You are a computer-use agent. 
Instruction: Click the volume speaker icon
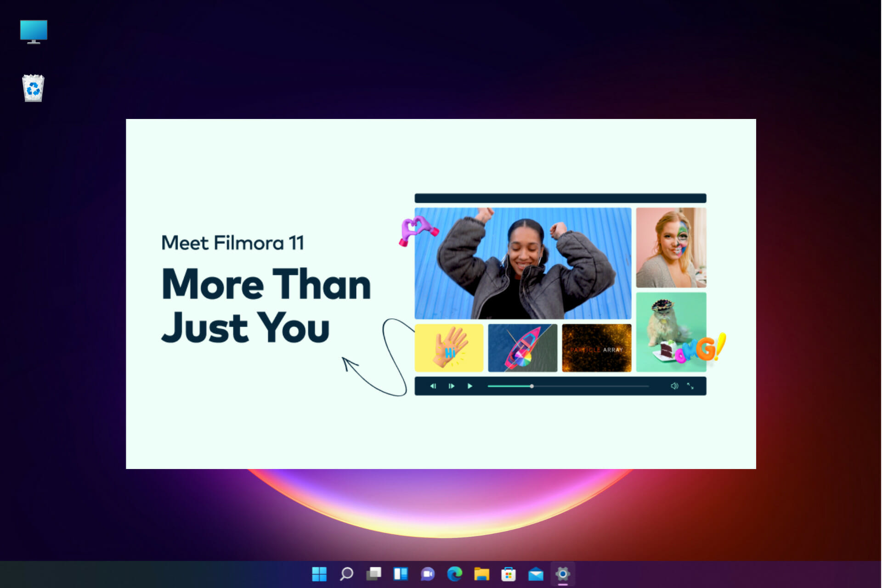pyautogui.click(x=674, y=386)
